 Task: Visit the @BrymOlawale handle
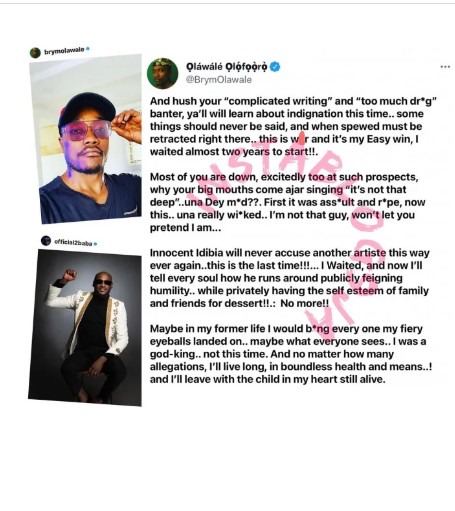218,80
